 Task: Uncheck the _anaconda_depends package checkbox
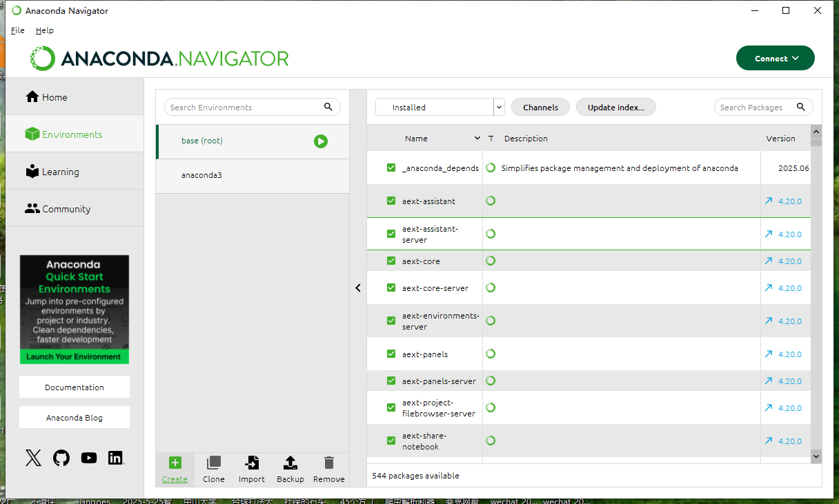pyautogui.click(x=391, y=168)
